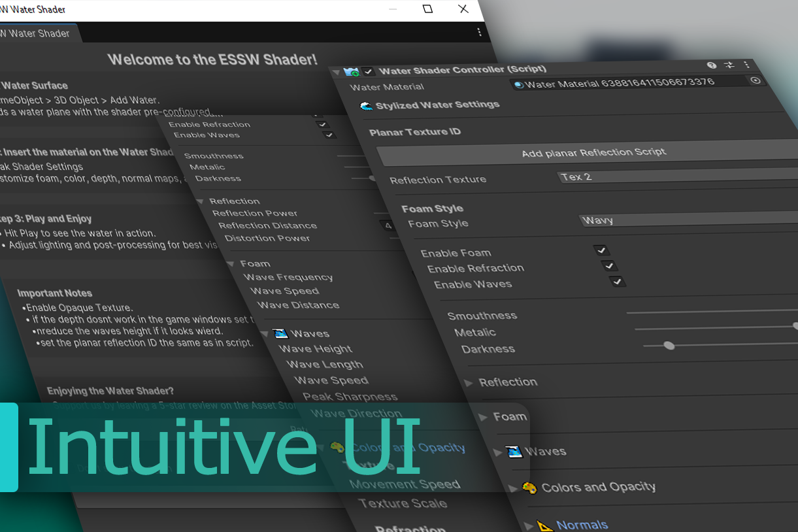Open the Water Shader Controller three-dot menu
The image size is (798, 532).
746,65
